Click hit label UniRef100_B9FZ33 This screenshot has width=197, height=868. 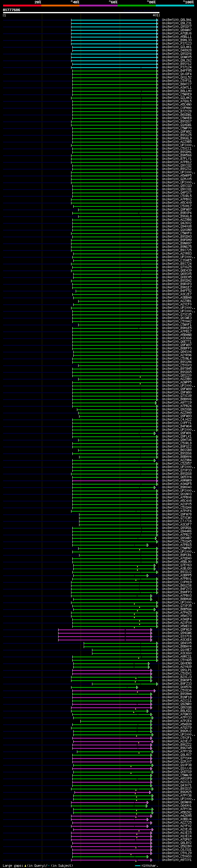pyautogui.click(x=177, y=684)
